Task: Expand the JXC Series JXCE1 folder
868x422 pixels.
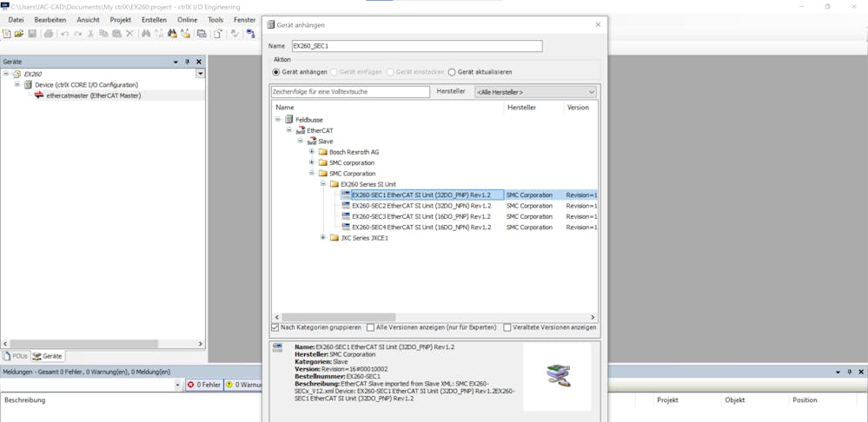Action: [x=323, y=238]
